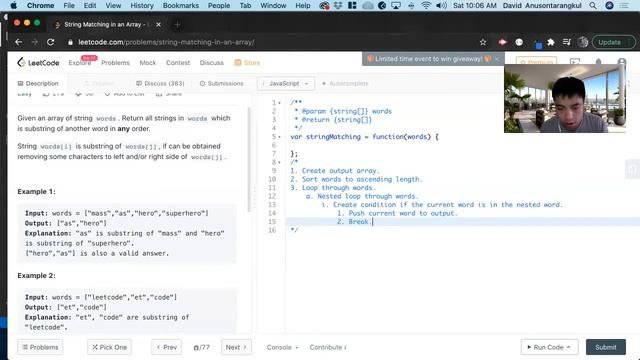Open the Contest nav item
Image resolution: width=640 pixels, height=360 pixels.
click(x=178, y=62)
